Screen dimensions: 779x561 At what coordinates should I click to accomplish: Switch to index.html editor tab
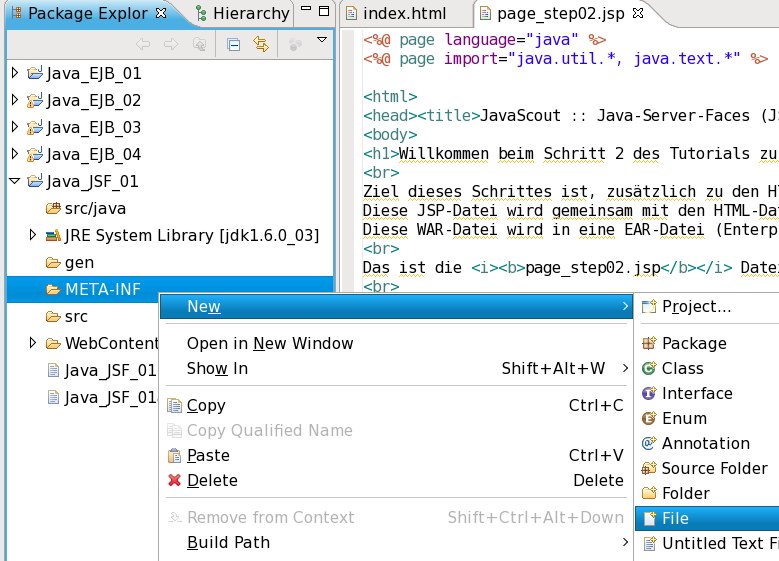(x=403, y=14)
